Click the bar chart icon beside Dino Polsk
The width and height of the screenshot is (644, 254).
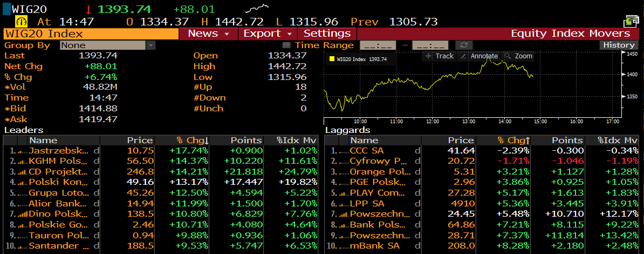pyautogui.click(x=22, y=214)
